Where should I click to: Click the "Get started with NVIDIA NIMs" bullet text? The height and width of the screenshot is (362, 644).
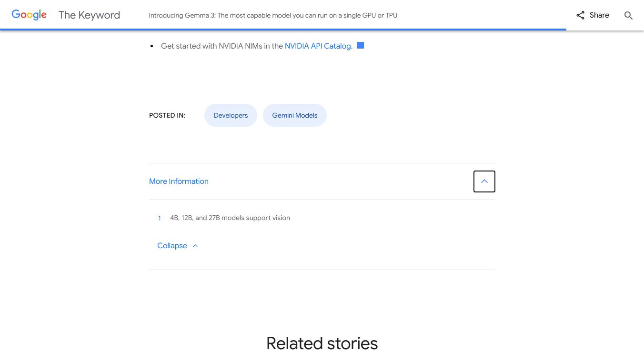click(221, 46)
